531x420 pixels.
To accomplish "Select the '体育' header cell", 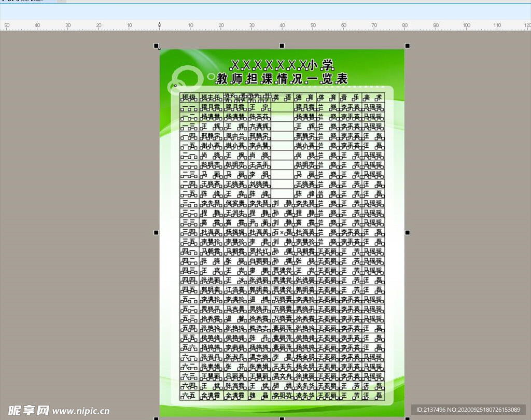I will 328,97.
